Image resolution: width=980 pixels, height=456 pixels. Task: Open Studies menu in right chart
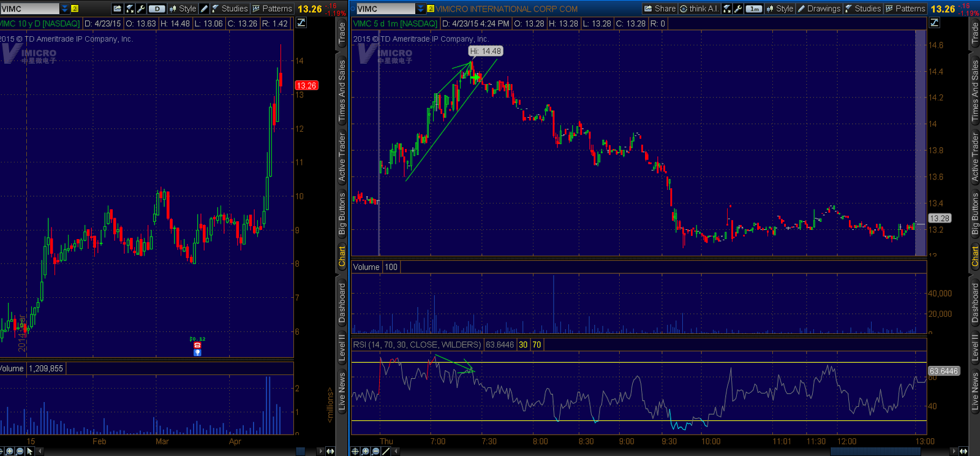(863, 9)
